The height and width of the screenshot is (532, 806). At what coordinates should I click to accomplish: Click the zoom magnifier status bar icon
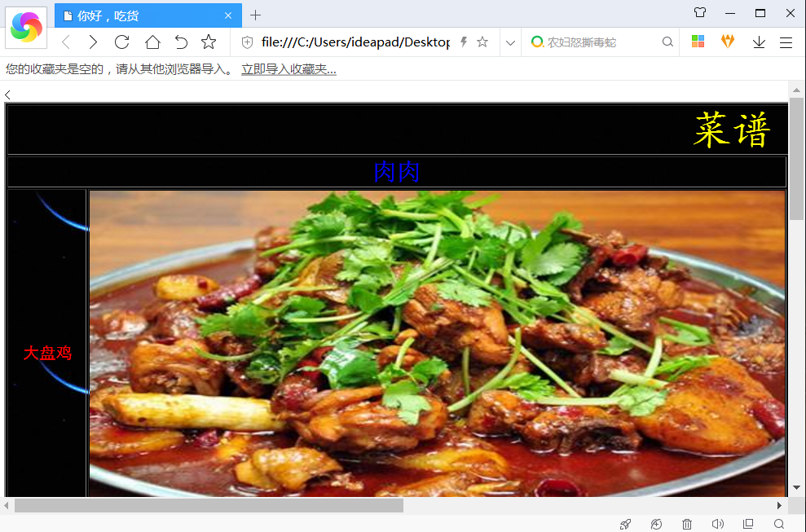coord(779,524)
